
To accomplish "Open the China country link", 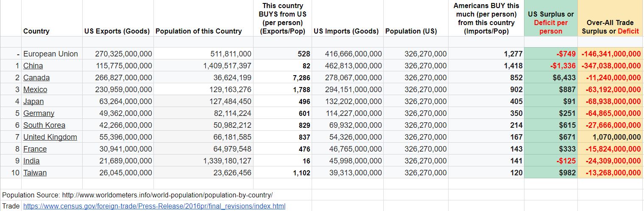I will pos(33,66).
